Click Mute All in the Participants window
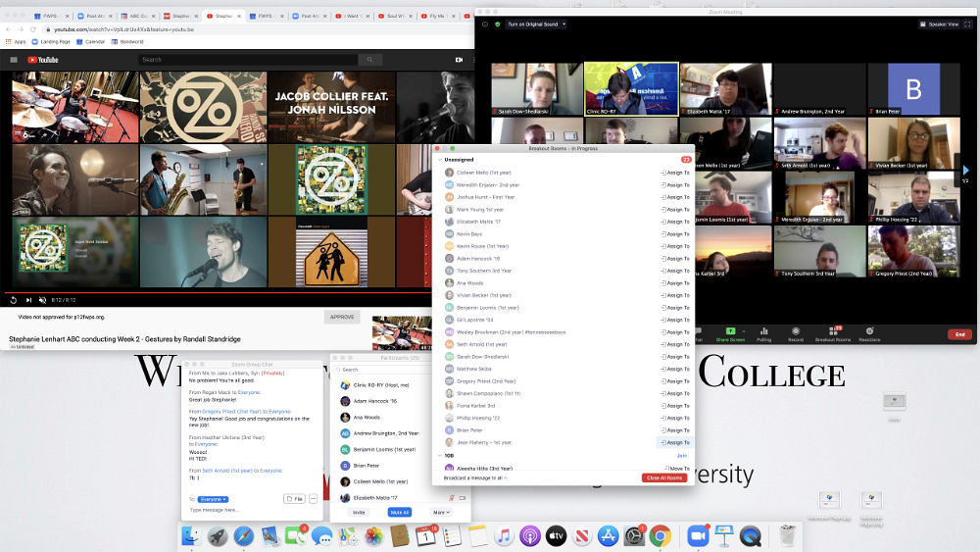980x552 pixels. click(x=400, y=512)
